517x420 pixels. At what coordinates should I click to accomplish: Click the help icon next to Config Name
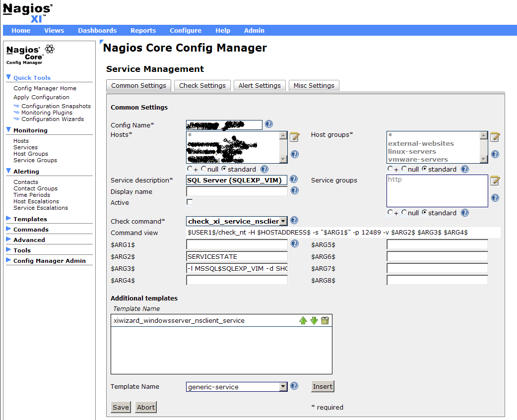tap(269, 124)
